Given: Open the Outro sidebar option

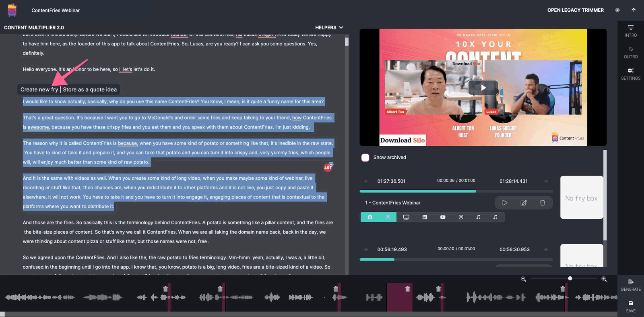Looking at the screenshot, I should point(631,52).
